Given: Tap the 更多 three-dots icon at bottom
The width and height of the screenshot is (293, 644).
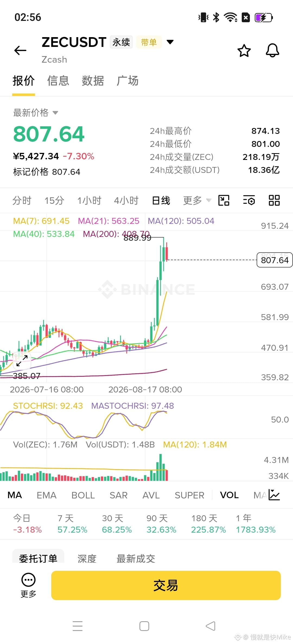Looking at the screenshot, I should 28,580.
